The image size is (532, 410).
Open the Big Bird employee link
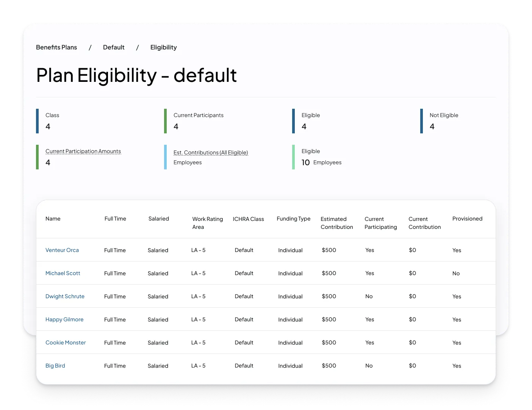pos(55,366)
